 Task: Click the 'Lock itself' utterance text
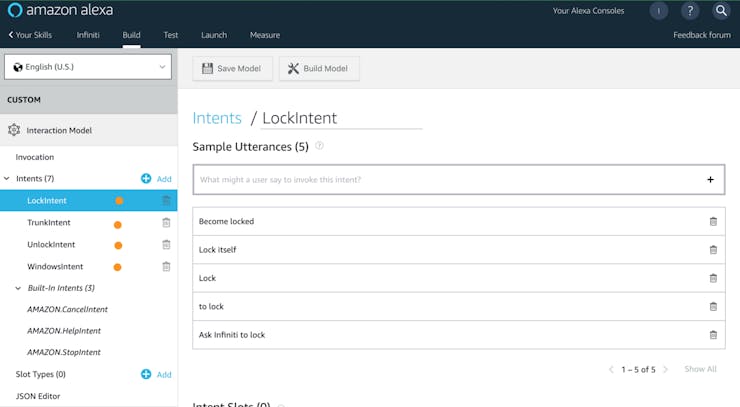[x=218, y=250]
